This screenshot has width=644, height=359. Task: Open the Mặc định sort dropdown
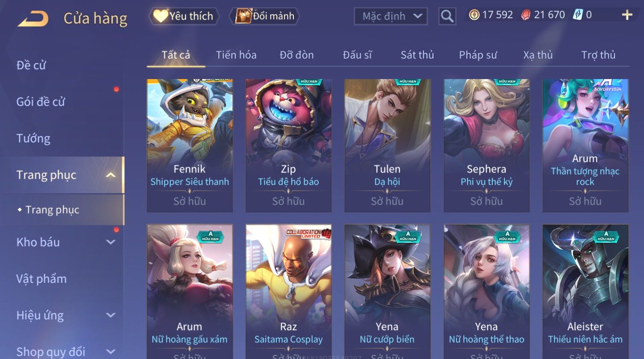click(391, 16)
